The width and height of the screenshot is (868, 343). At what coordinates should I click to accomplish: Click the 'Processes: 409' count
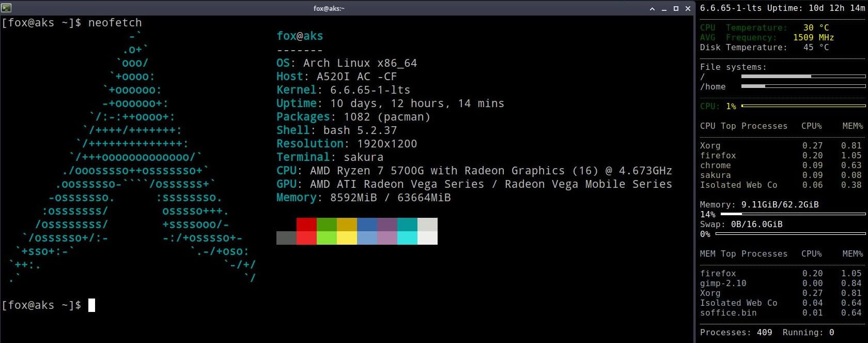[736, 333]
